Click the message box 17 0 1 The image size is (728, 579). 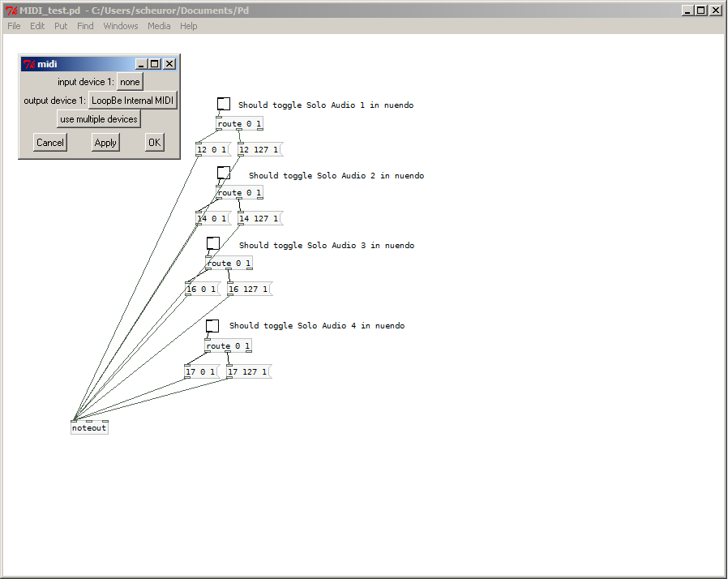(202, 371)
